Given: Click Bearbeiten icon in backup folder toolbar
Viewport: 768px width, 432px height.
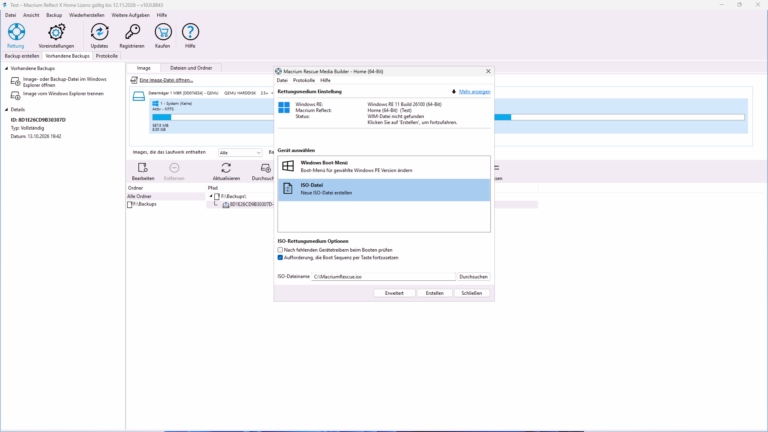Looking at the screenshot, I should (143, 168).
